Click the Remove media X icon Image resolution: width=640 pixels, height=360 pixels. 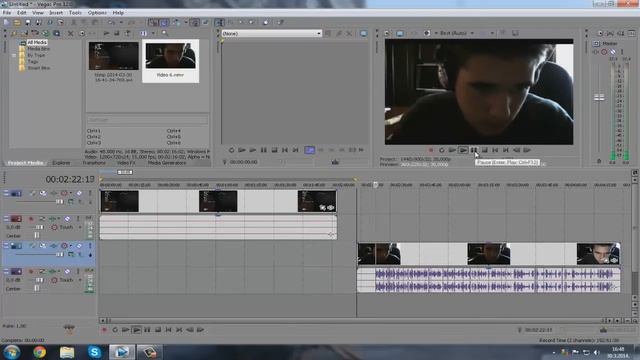coord(71,33)
